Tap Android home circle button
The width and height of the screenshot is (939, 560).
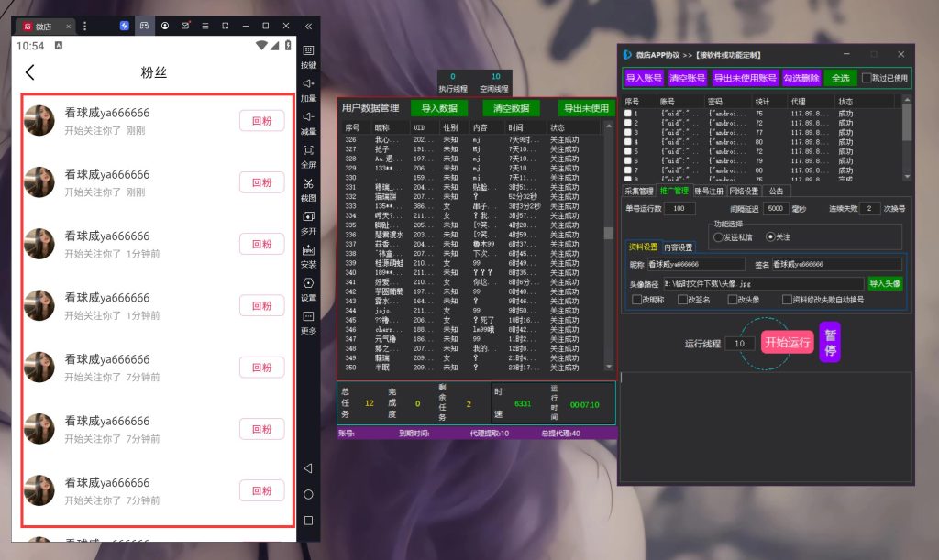(x=308, y=494)
